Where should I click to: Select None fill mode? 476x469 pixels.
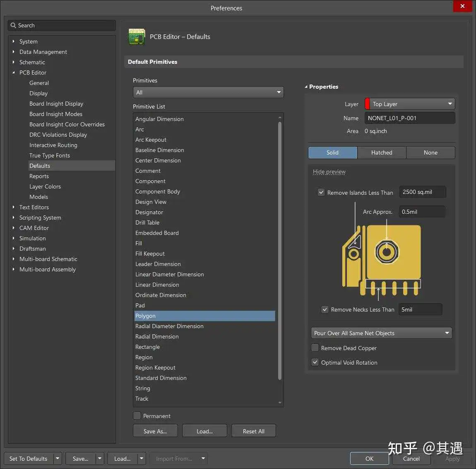(430, 152)
